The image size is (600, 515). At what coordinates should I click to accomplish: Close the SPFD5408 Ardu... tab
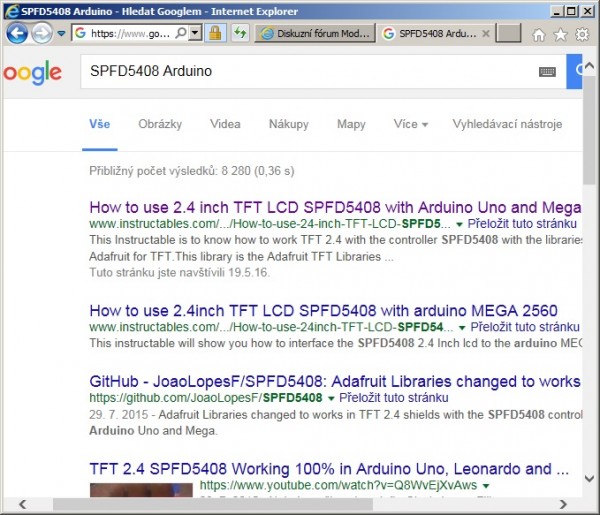point(486,34)
